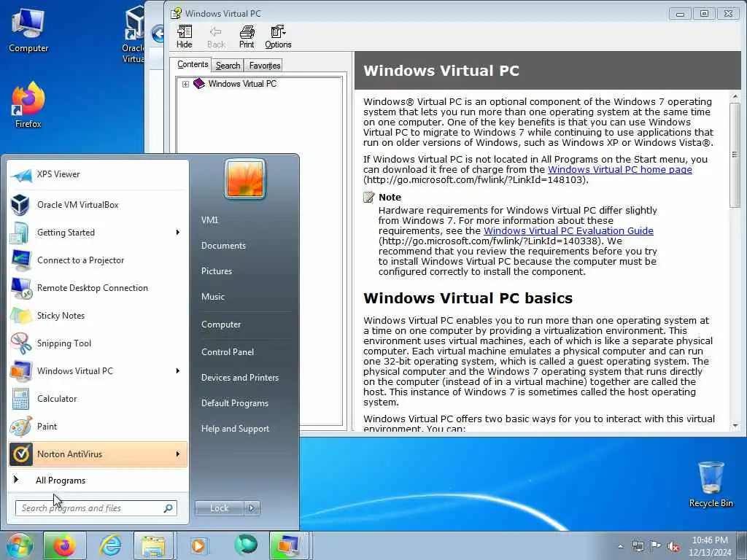Open Help and Support
The image size is (747, 560).
[235, 429]
